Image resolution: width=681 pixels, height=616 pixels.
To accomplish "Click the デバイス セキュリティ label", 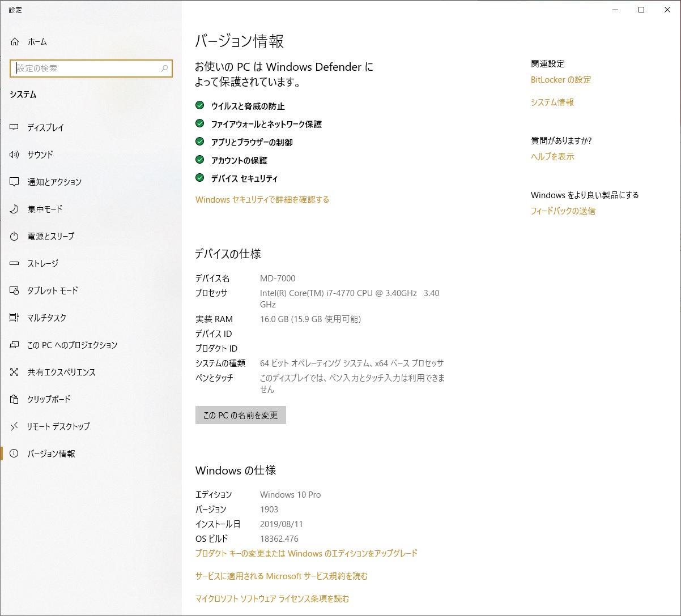I will (245, 178).
